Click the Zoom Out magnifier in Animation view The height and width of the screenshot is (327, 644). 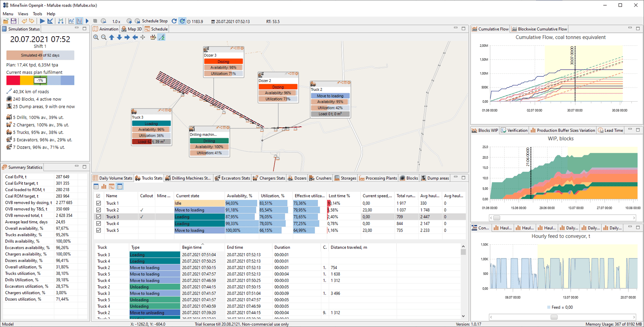click(104, 37)
